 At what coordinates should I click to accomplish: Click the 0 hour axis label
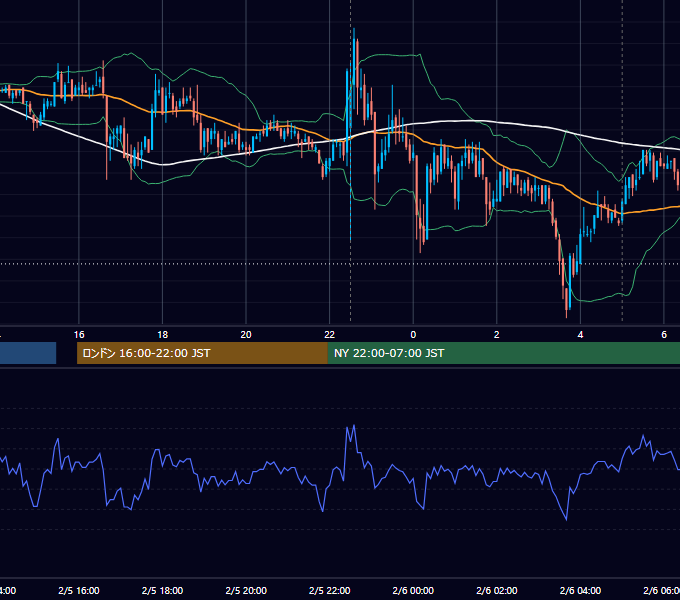(x=413, y=335)
